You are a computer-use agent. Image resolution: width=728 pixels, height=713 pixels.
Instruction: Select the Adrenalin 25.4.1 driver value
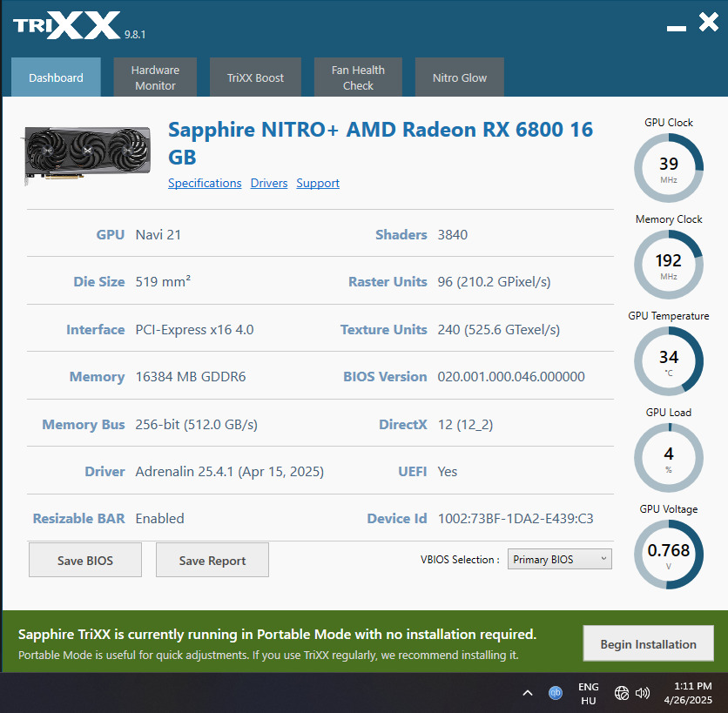tap(229, 472)
